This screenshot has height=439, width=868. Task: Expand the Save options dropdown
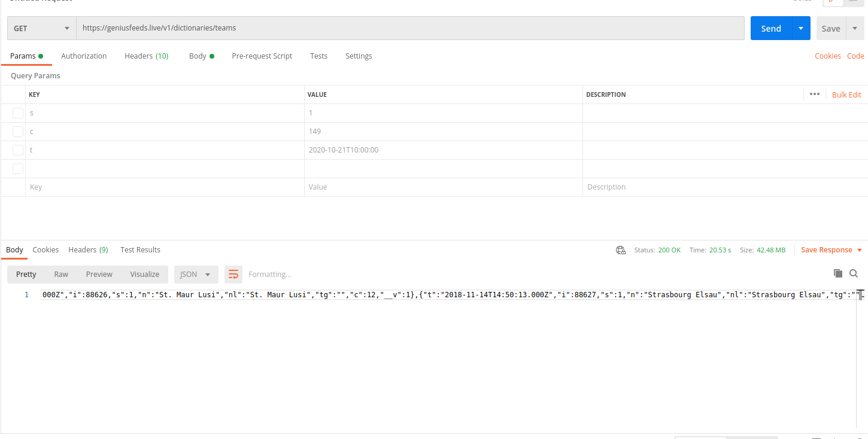click(856, 28)
